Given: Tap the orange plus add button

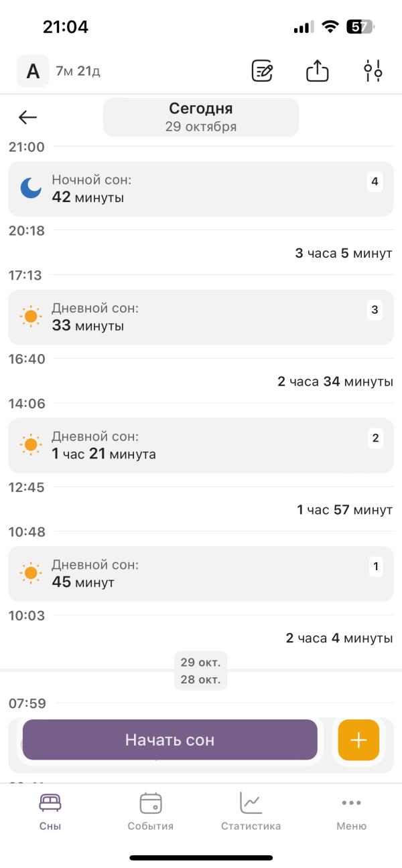Looking at the screenshot, I should [358, 740].
